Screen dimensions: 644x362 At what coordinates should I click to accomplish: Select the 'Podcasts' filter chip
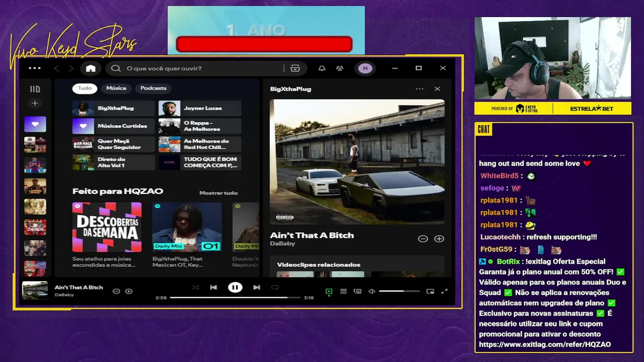[153, 88]
